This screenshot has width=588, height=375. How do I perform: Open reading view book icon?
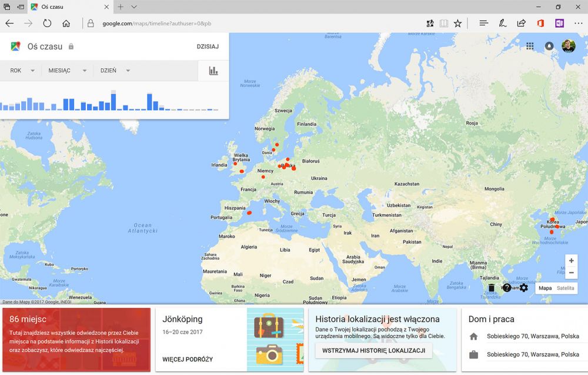(443, 24)
